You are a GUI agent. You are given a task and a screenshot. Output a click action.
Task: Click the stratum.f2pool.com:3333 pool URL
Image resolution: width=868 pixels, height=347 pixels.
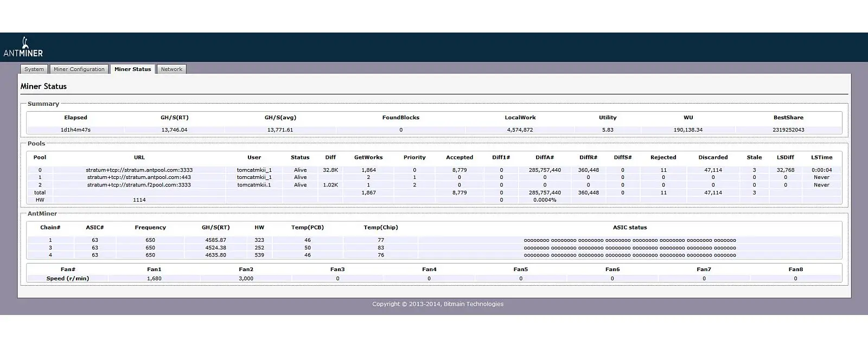coord(139,185)
